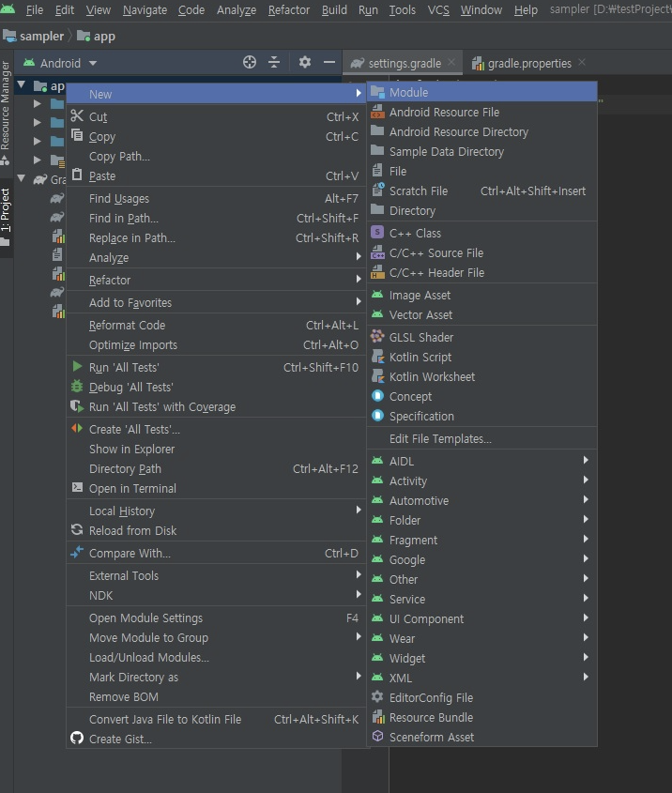This screenshot has width=672, height=793.
Task: Close the gradle.properties tab
Action: pyautogui.click(x=582, y=62)
